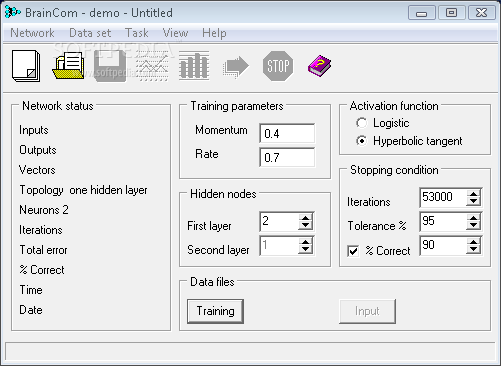The height and width of the screenshot is (366, 501).
Task: Increase First layer hidden nodes
Action: (x=305, y=217)
